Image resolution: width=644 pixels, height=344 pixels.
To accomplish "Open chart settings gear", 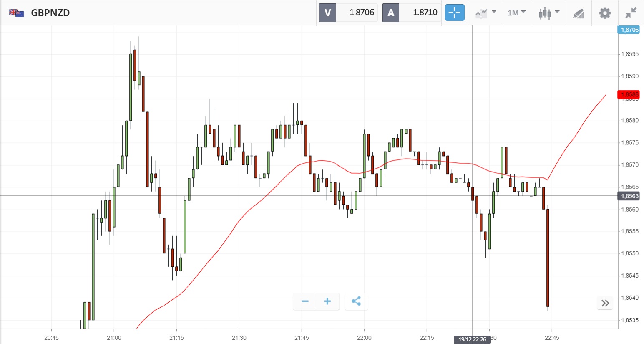I will pyautogui.click(x=605, y=13).
